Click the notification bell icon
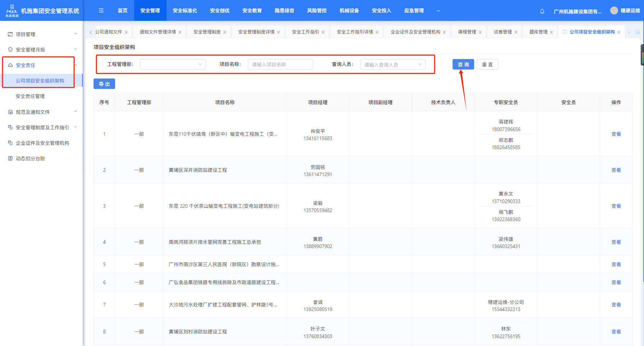The width and height of the screenshot is (644, 346). [x=542, y=11]
